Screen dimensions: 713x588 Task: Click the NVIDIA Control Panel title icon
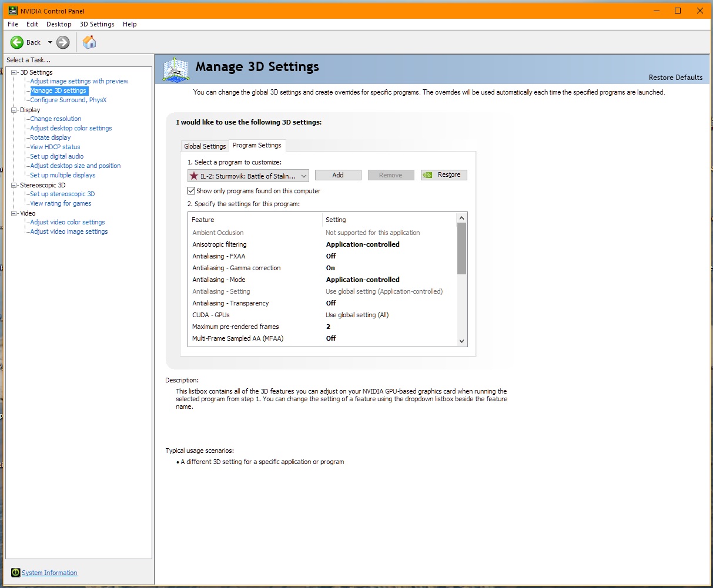pos(13,11)
